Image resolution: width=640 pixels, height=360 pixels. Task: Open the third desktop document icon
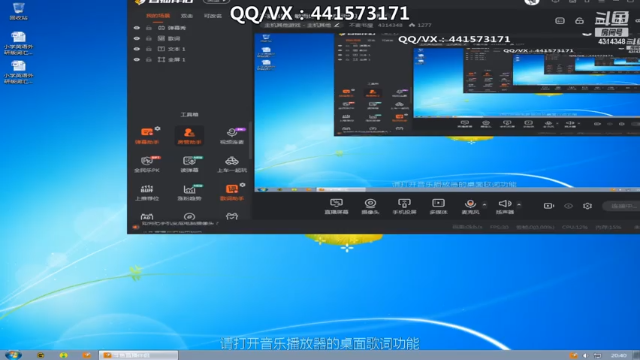(x=18, y=72)
